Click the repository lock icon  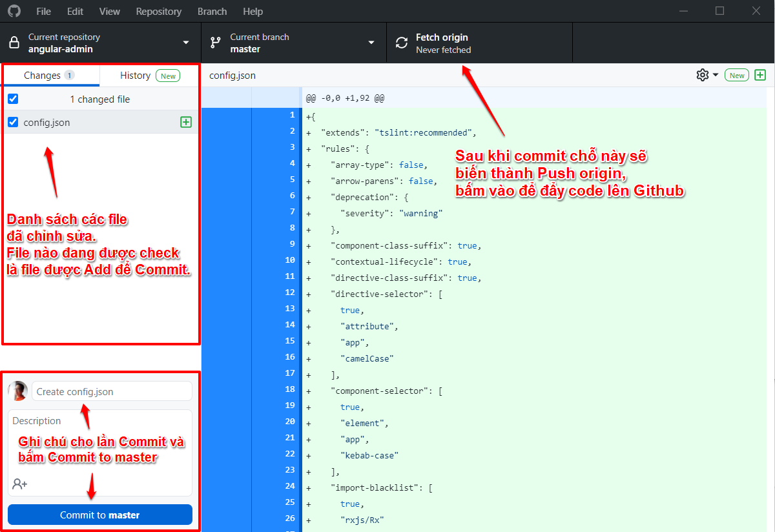[14, 43]
